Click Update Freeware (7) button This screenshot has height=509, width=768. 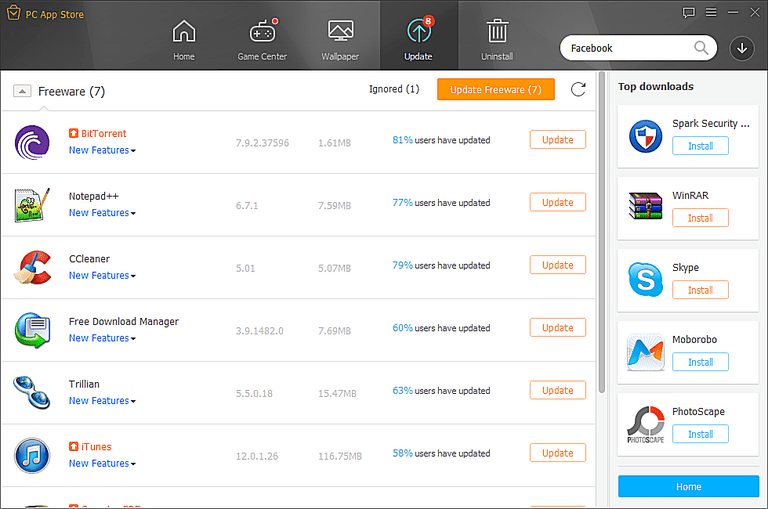(495, 90)
